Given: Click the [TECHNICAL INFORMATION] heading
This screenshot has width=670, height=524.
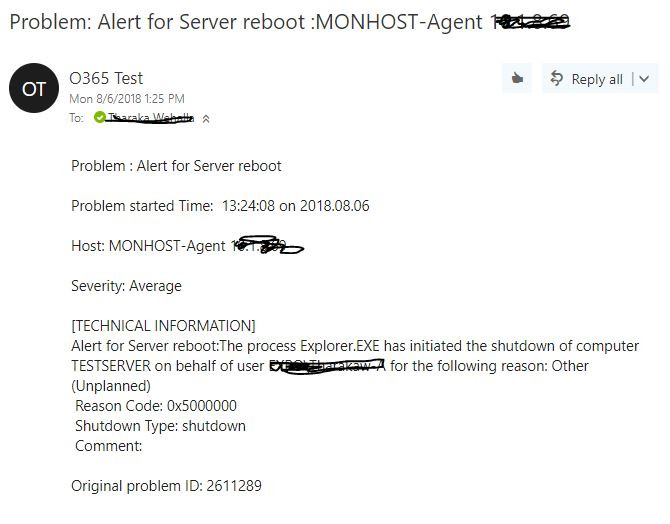Looking at the screenshot, I should pos(163,326).
